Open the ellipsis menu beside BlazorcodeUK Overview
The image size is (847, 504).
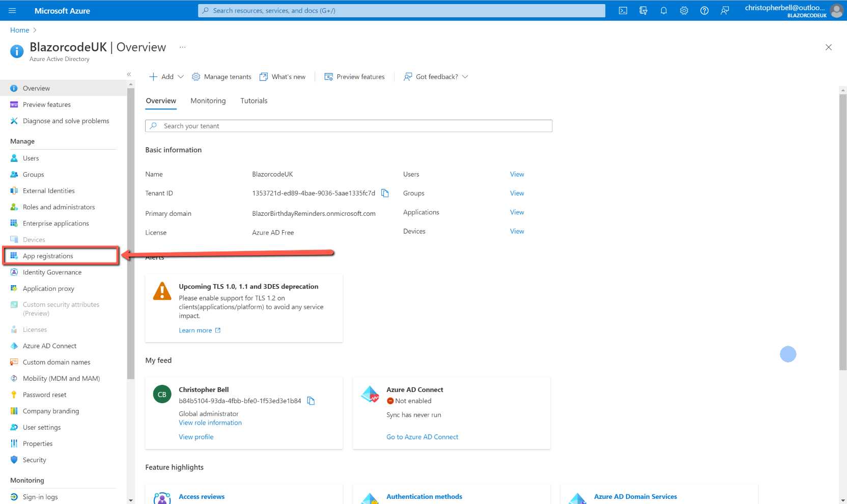click(x=182, y=46)
